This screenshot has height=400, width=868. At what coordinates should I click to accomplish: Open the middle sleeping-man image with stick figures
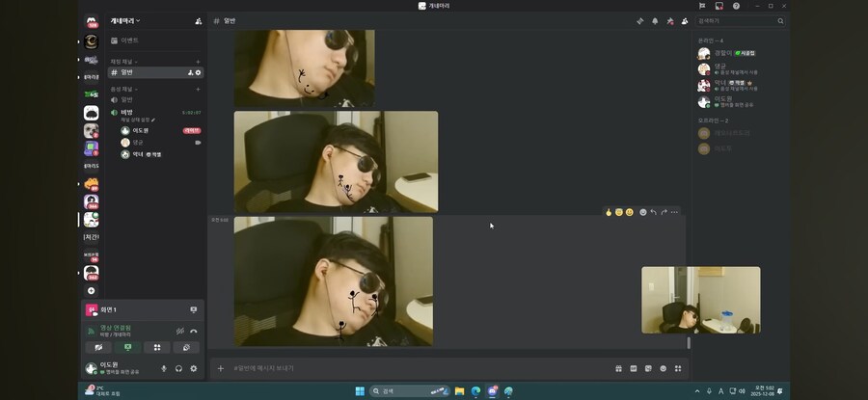click(336, 162)
